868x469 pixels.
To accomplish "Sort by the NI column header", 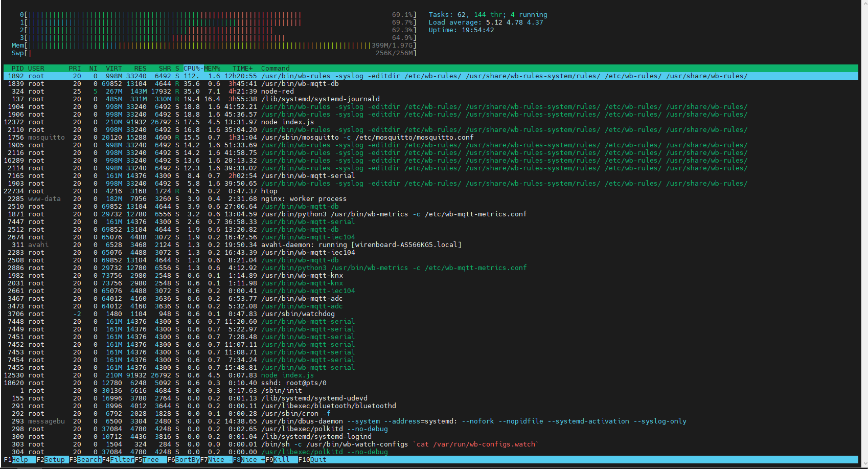I will [x=93, y=68].
